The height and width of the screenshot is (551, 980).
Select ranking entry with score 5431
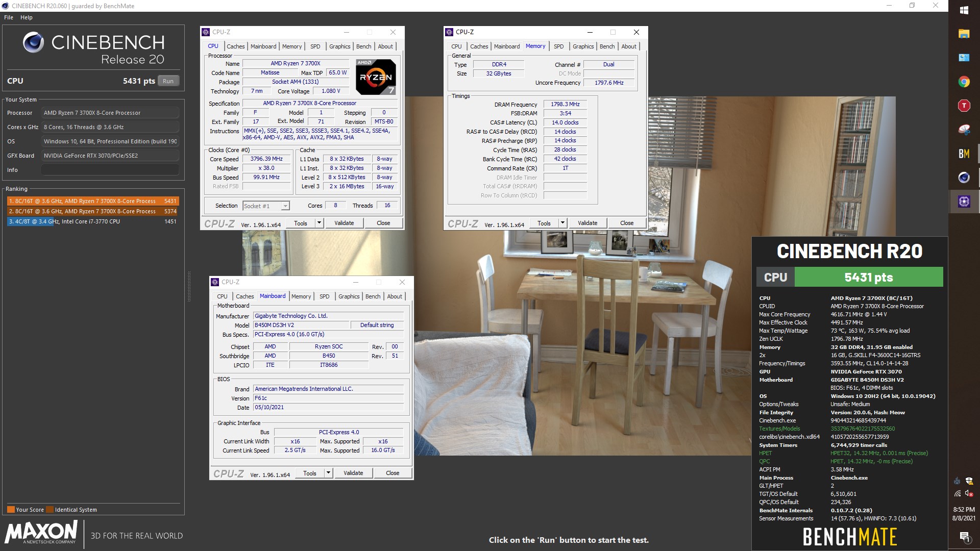click(x=93, y=201)
